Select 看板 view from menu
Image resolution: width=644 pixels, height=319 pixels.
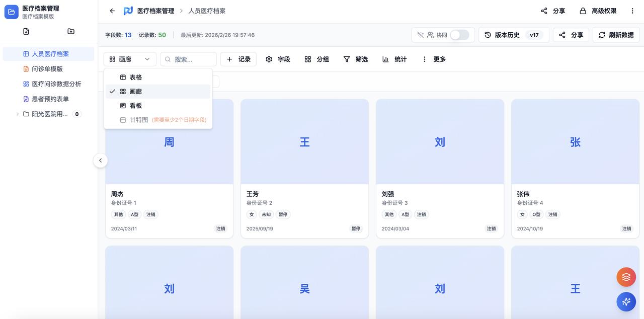tap(158, 106)
